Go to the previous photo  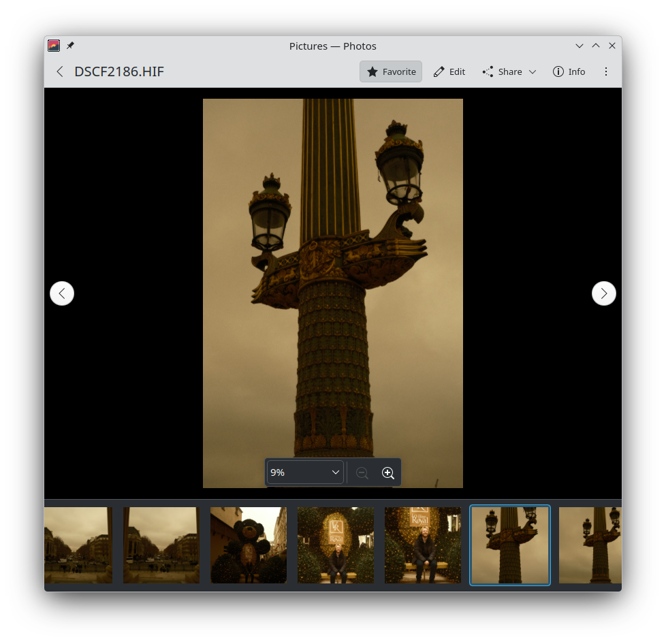coord(62,293)
